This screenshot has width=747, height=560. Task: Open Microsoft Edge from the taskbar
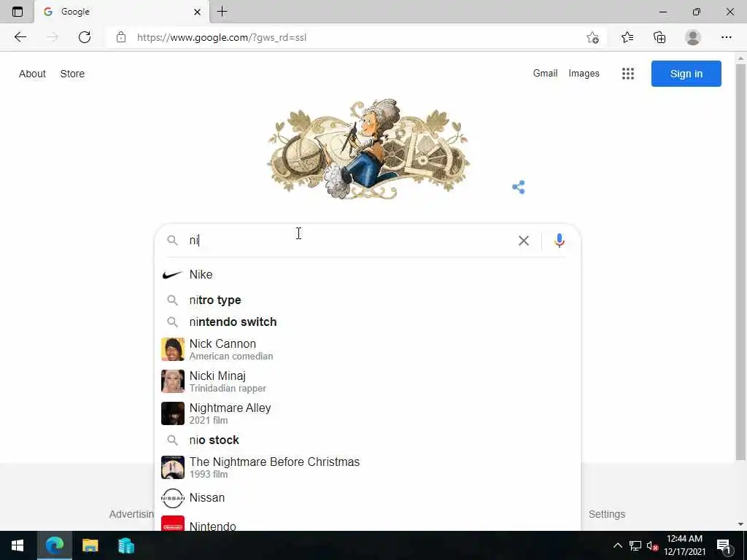pyautogui.click(x=54, y=545)
